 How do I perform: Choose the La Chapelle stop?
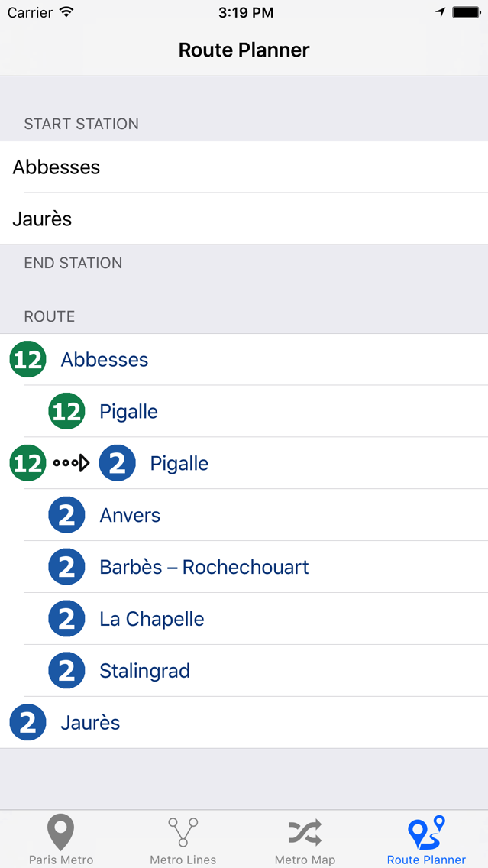[152, 620]
